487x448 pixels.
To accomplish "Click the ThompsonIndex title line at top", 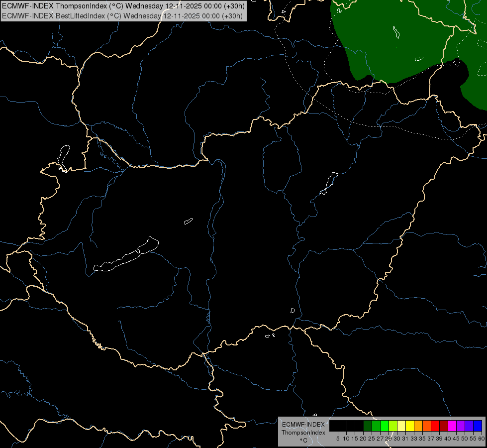I will click(x=123, y=6).
